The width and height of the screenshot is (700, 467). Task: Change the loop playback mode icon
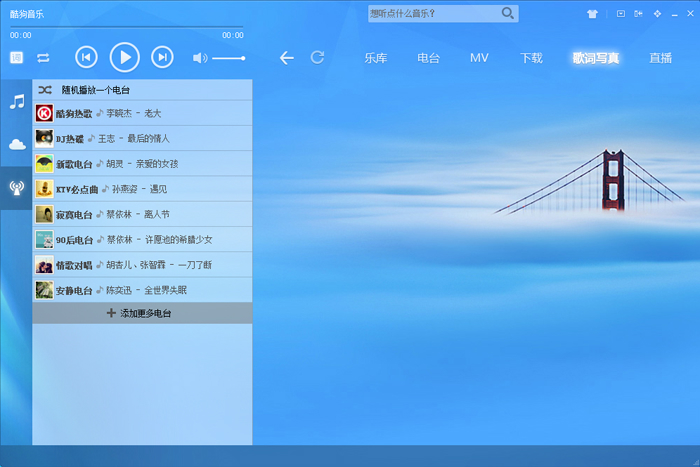tap(43, 58)
